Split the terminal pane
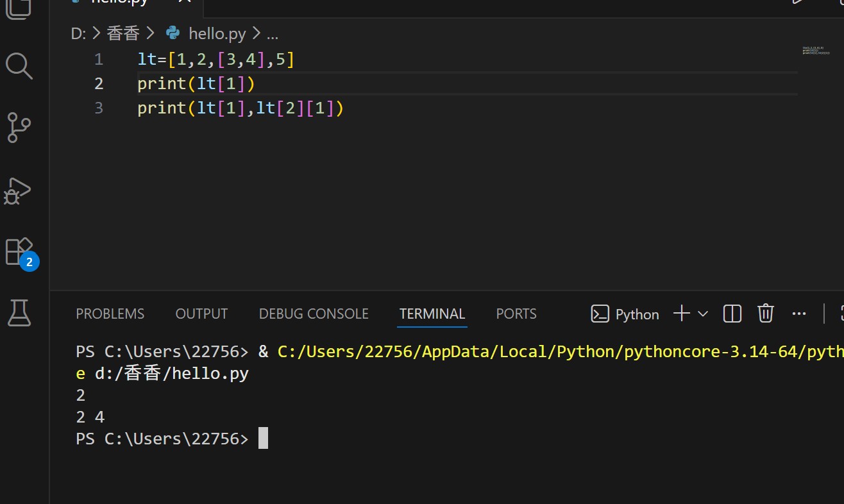The image size is (844, 504). pos(732,314)
